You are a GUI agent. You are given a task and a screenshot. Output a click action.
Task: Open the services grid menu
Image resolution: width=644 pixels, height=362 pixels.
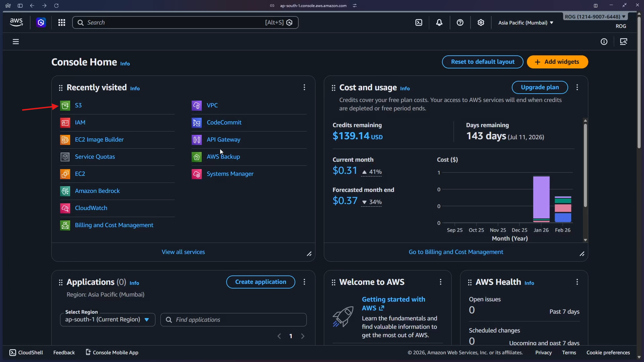pyautogui.click(x=62, y=22)
